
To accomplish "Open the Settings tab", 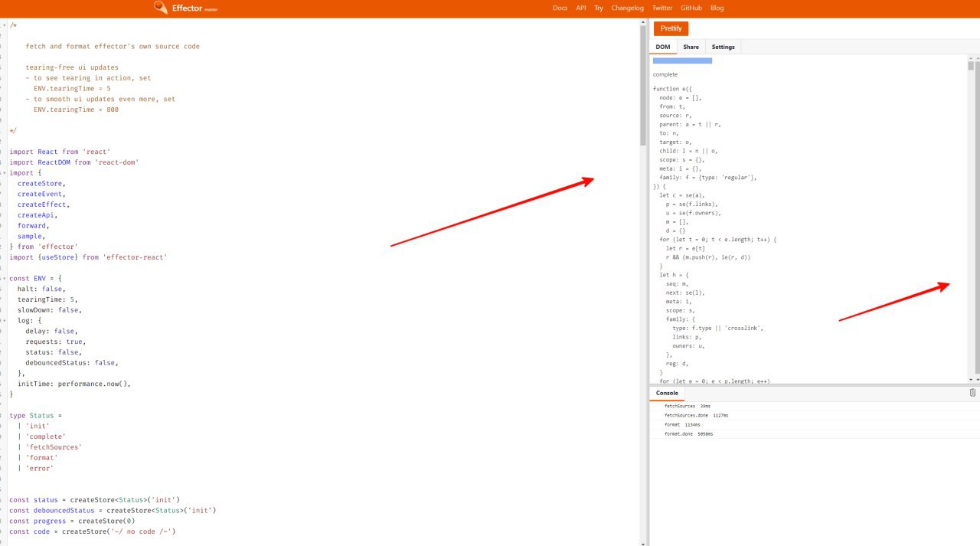I will (x=723, y=47).
